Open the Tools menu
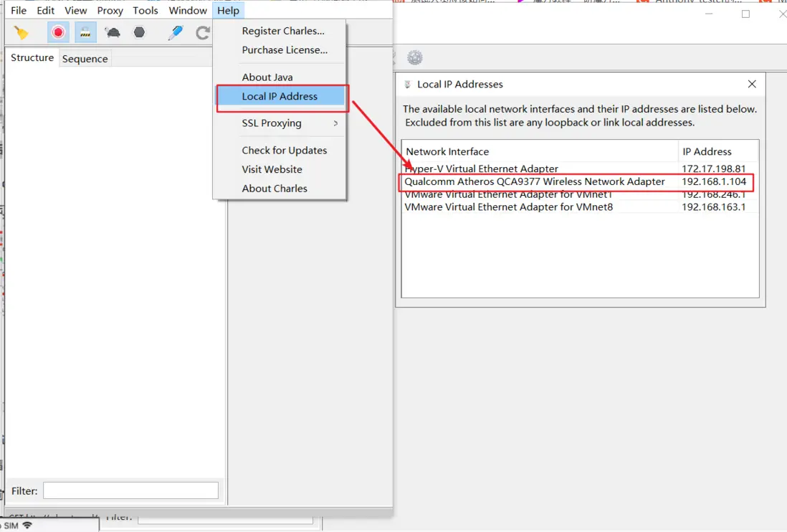 (145, 11)
